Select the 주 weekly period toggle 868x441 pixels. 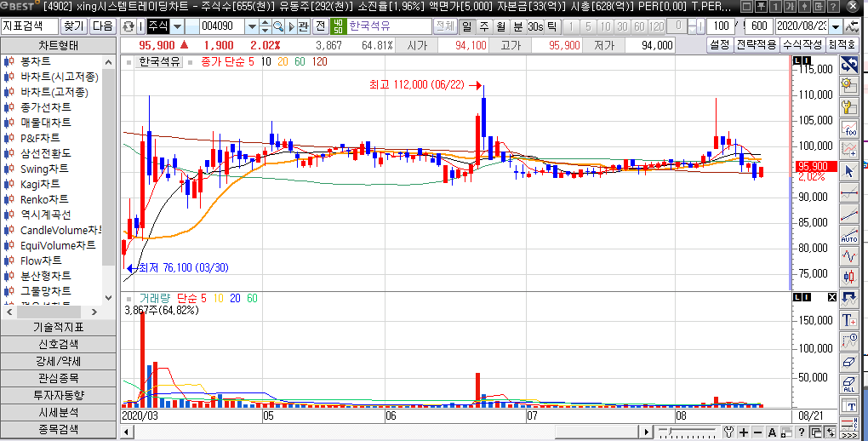point(484,26)
